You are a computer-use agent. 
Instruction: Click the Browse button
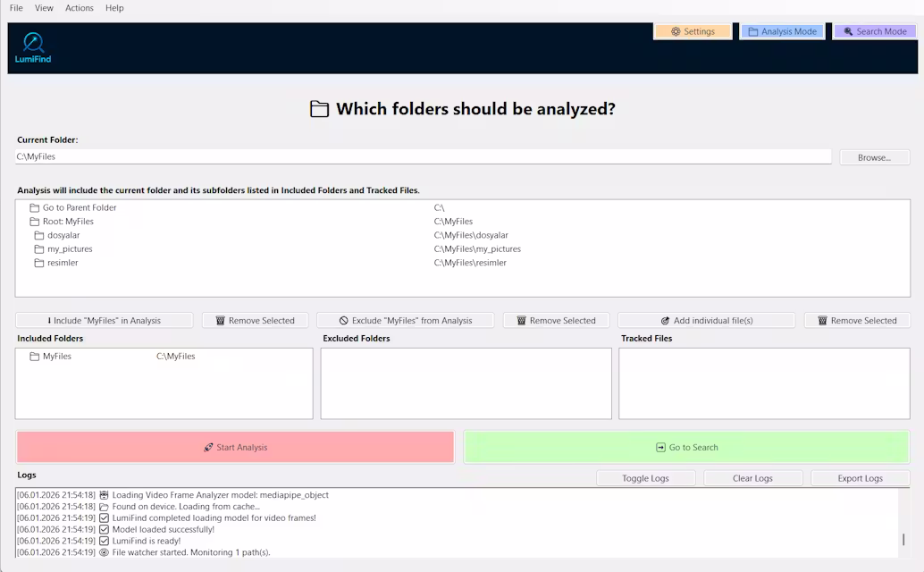pos(874,156)
